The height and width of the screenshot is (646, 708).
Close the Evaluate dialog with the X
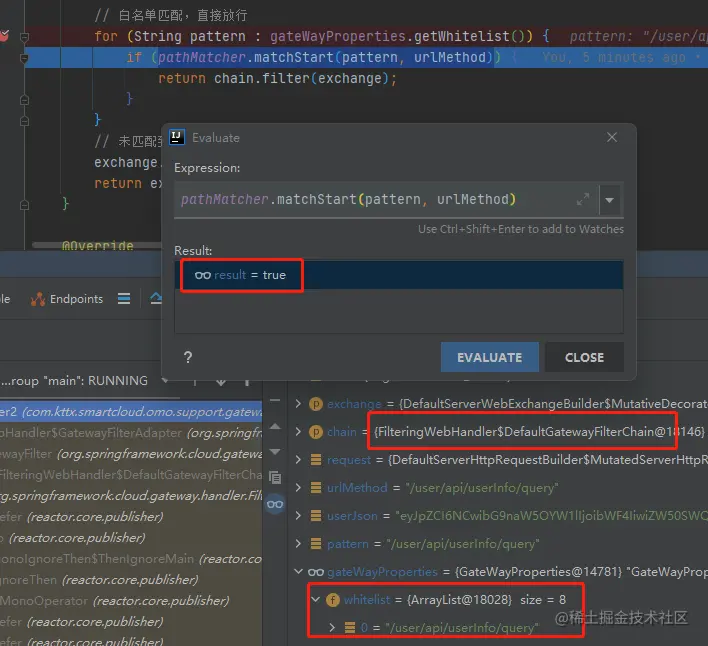click(612, 137)
